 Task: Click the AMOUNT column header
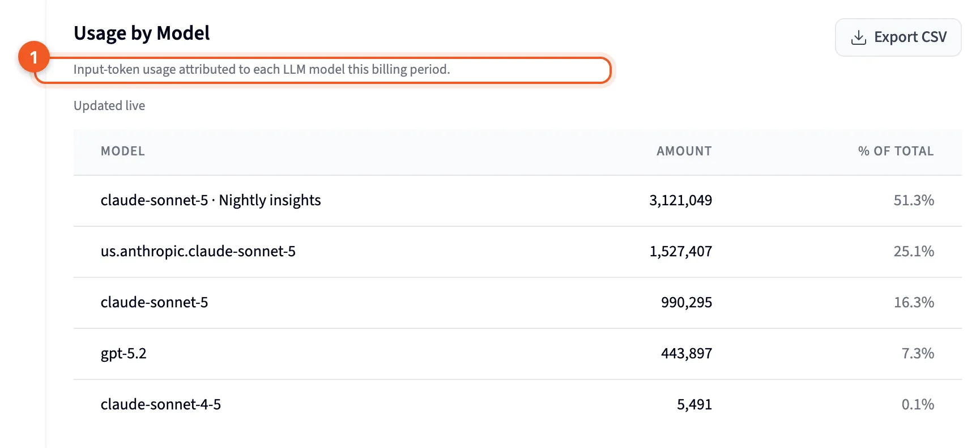point(684,151)
